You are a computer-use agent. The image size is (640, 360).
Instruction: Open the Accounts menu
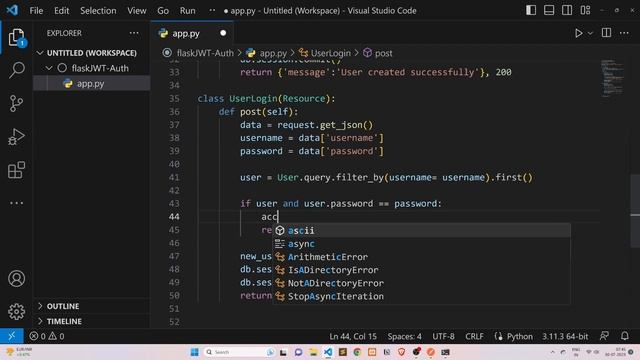tap(16, 278)
